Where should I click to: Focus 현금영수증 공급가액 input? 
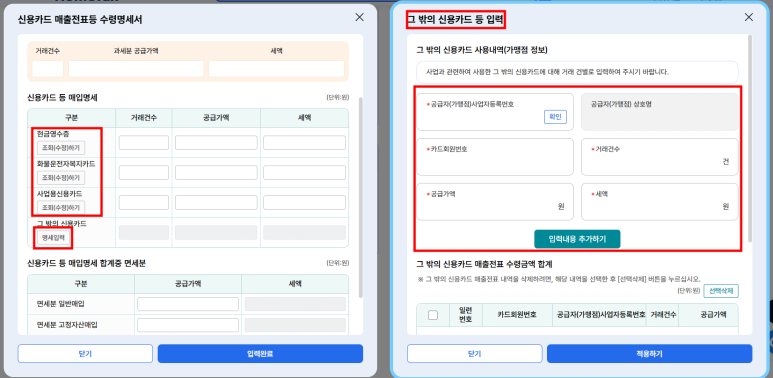[216, 143]
